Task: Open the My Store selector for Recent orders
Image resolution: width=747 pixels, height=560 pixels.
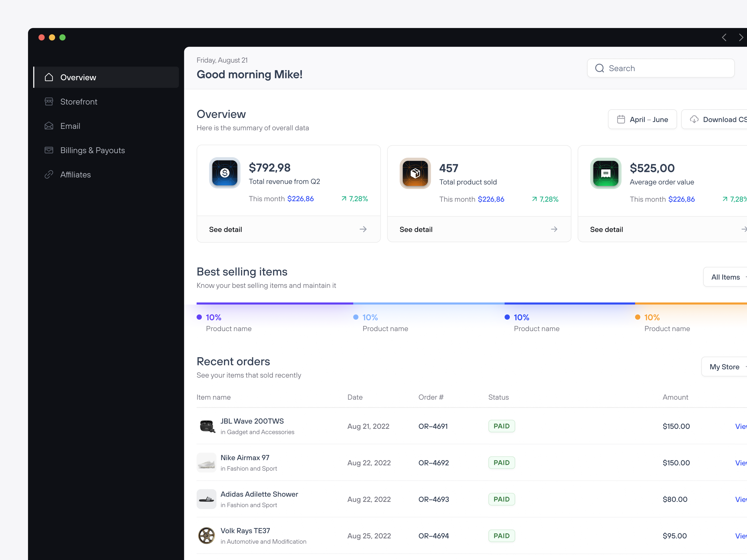Action: click(x=724, y=367)
